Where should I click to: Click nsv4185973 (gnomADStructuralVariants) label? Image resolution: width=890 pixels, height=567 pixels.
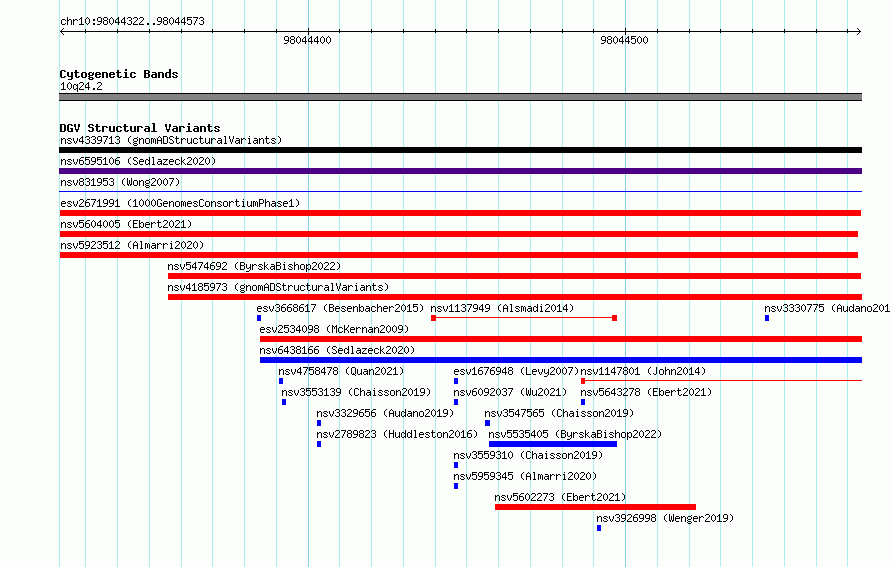[x=278, y=287]
